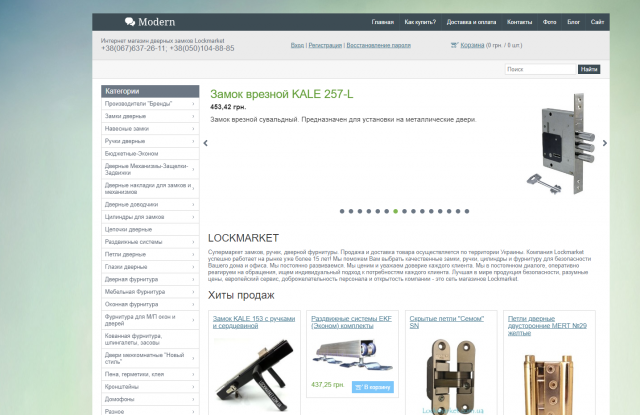The height and width of the screenshot is (415, 640).
Task: Open Петли дверные двусторонние MERT №29 link
Action: pyautogui.click(x=547, y=326)
